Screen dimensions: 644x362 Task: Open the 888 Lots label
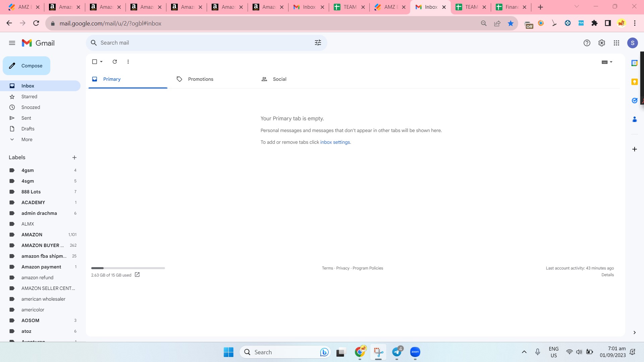pos(40,192)
